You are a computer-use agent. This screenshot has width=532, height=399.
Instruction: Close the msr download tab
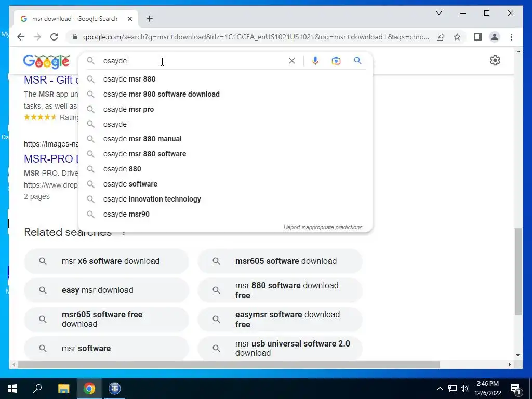point(129,19)
